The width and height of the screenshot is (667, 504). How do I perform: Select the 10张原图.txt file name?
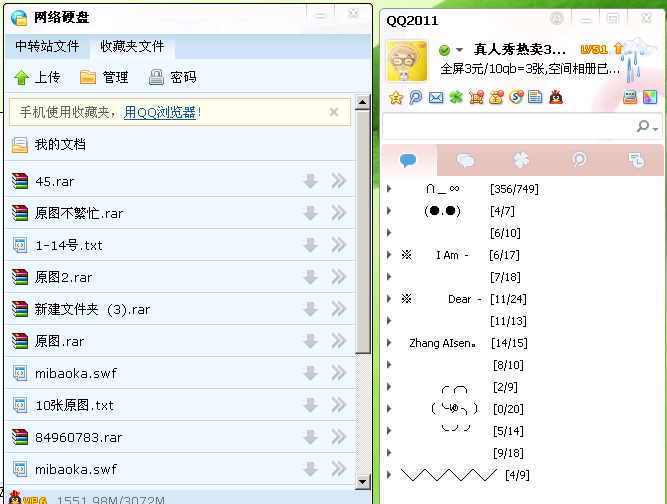coord(74,405)
